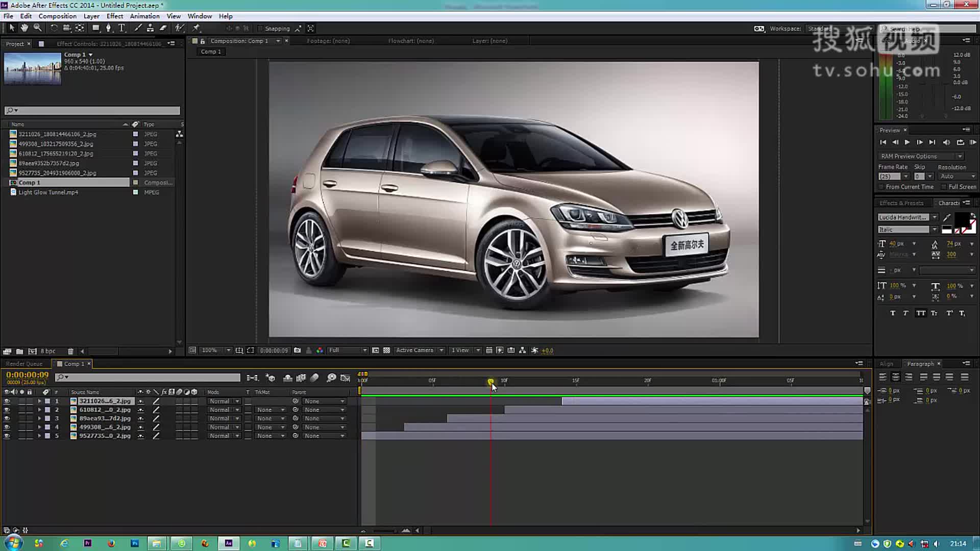Toggle the Composition viewer lock icon

[x=203, y=41]
